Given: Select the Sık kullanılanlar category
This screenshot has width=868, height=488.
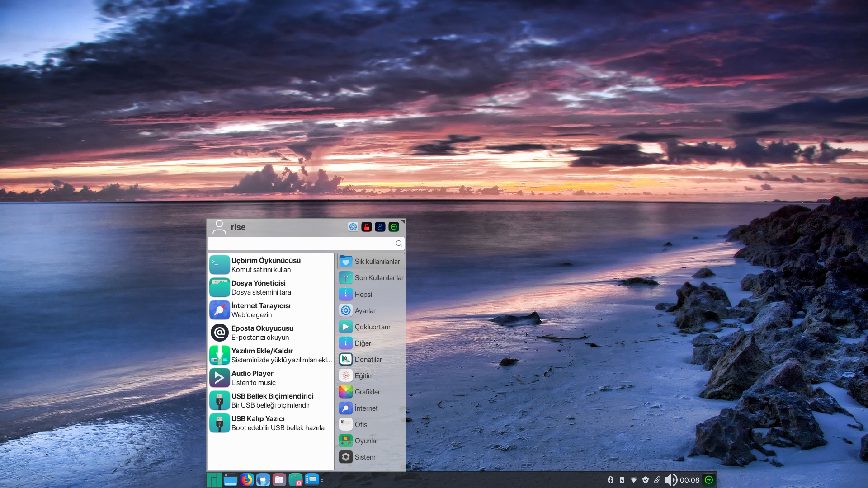Looking at the screenshot, I should [x=371, y=261].
